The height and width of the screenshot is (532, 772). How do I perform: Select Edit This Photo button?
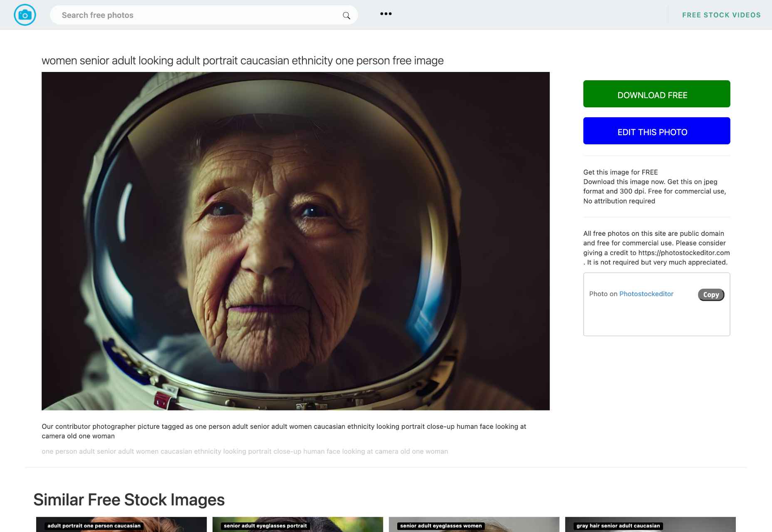click(x=656, y=131)
